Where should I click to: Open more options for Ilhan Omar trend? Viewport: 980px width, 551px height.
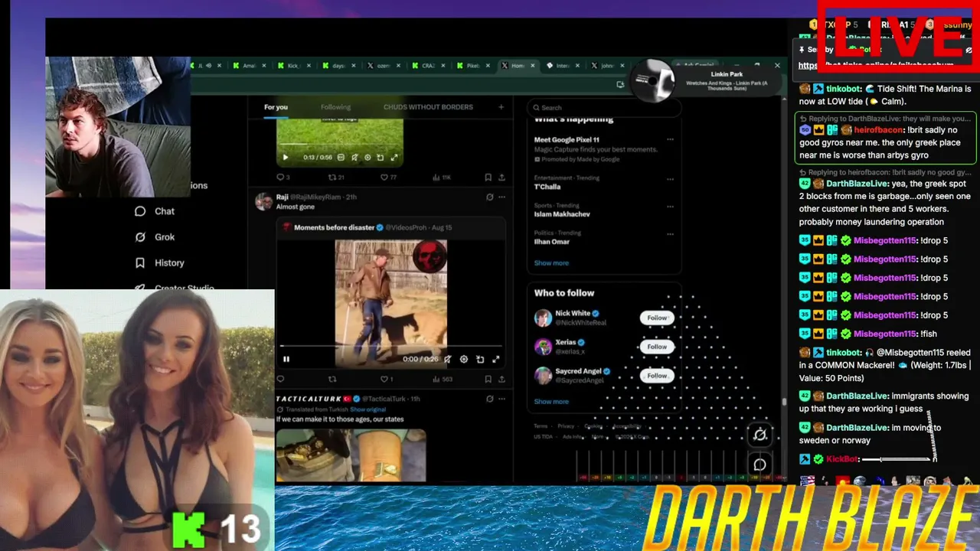tap(670, 233)
